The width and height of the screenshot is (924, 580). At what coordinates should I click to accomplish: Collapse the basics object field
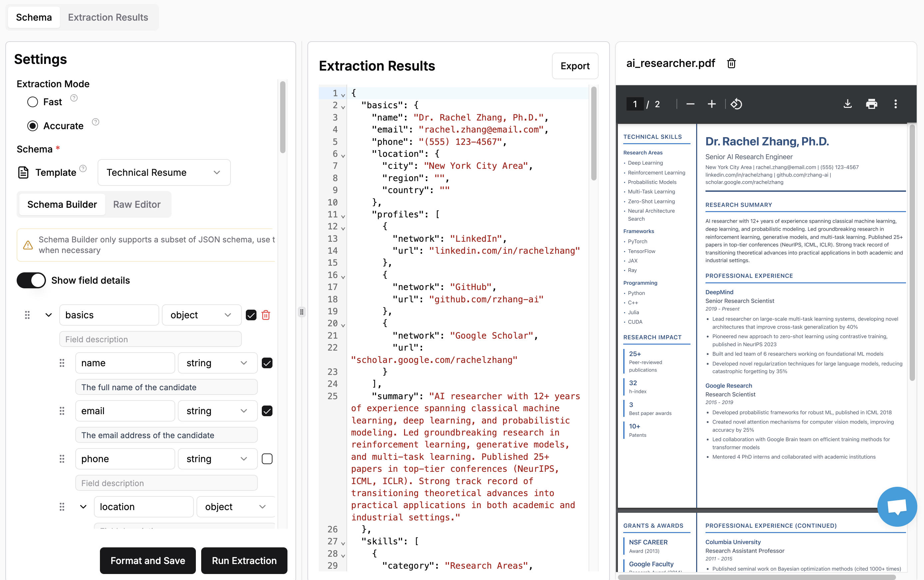point(48,315)
